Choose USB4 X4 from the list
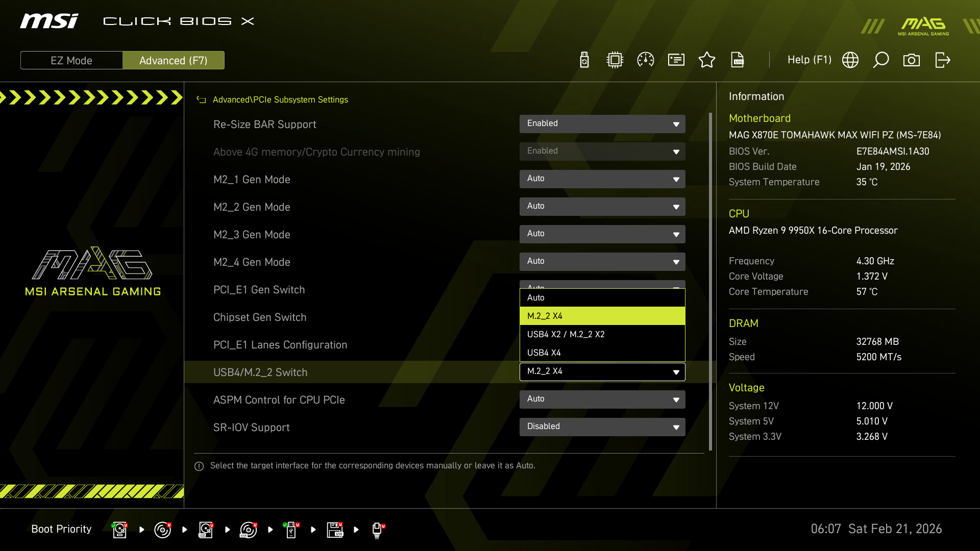The image size is (980, 551). click(x=602, y=353)
